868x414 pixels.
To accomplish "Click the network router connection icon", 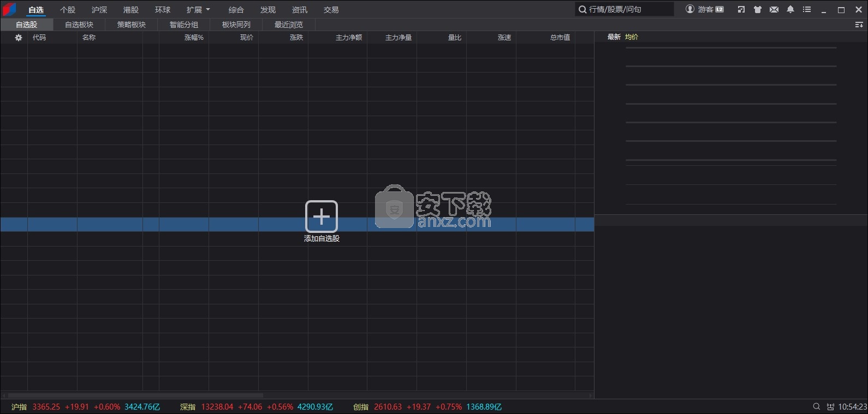I will coord(830,406).
